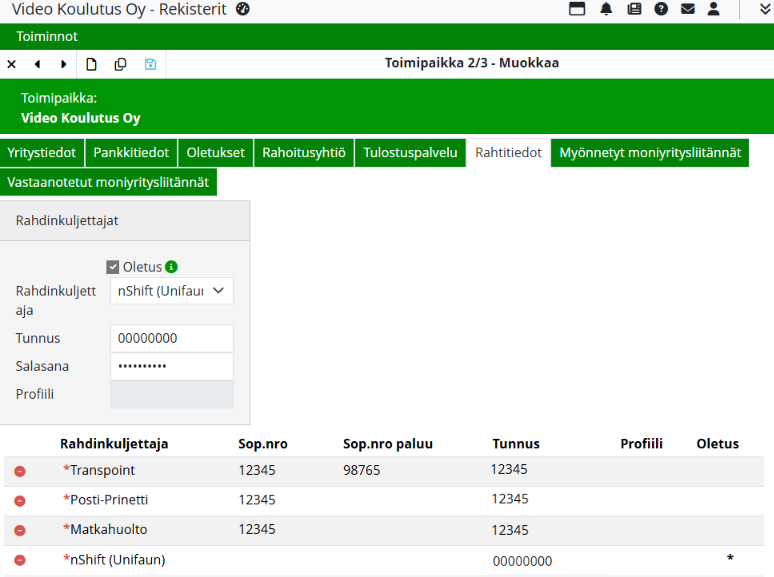Expand the double chevron in top right

764,10
